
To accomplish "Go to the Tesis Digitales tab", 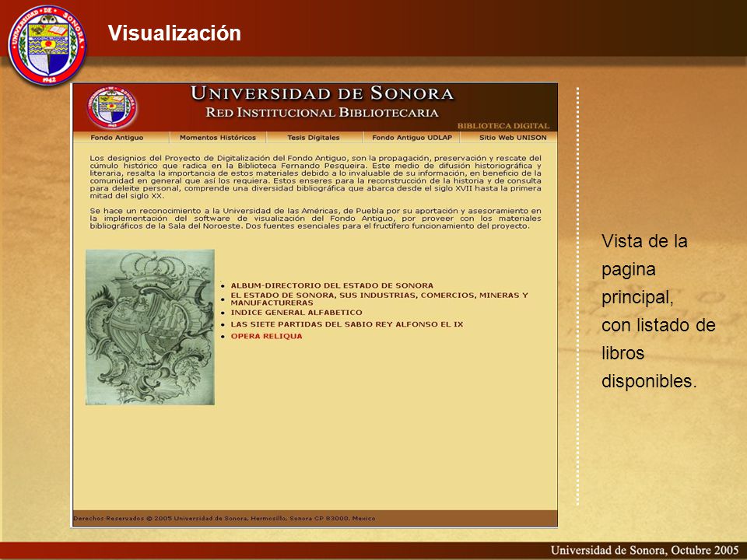I will (314, 138).
